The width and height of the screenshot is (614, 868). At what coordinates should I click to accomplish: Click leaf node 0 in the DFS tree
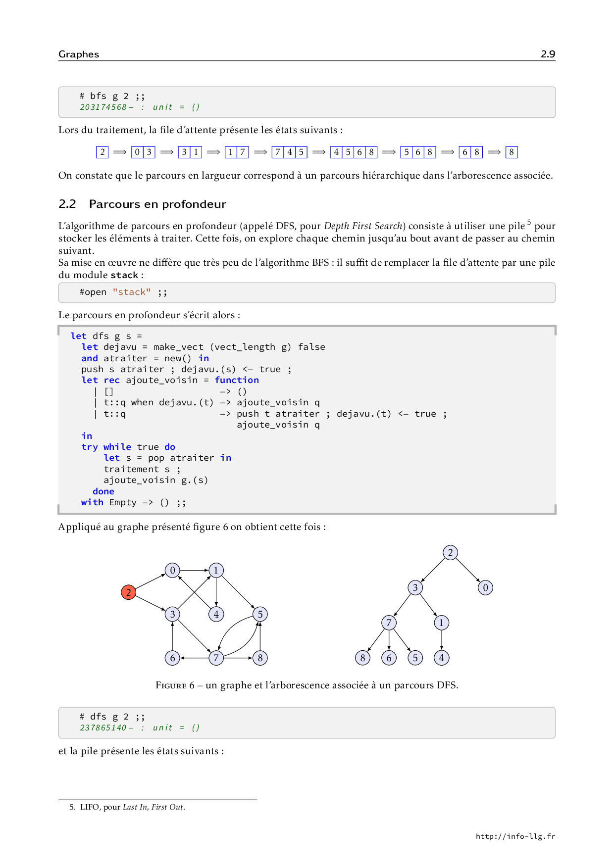click(x=485, y=588)
